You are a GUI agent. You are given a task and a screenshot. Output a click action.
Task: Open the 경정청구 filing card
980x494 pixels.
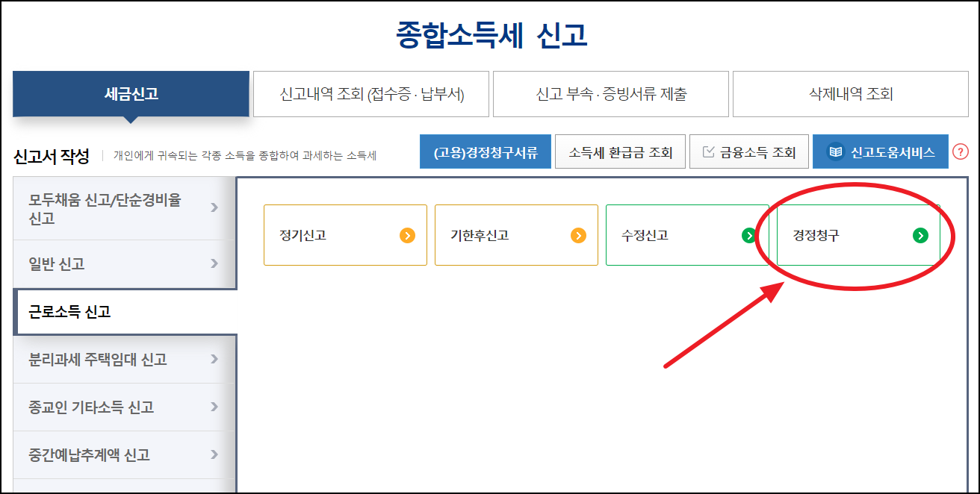click(858, 235)
